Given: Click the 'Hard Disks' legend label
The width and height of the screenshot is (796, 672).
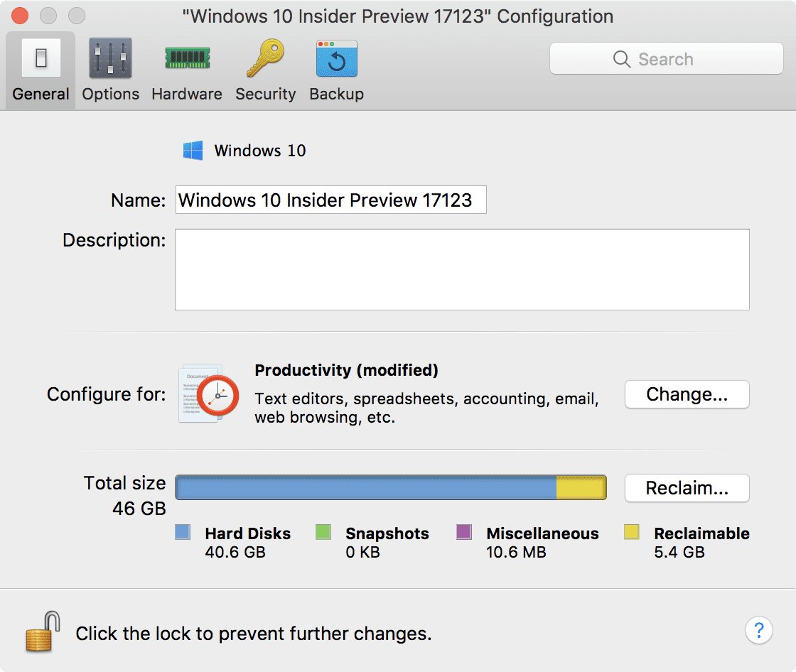Looking at the screenshot, I should point(248,533).
